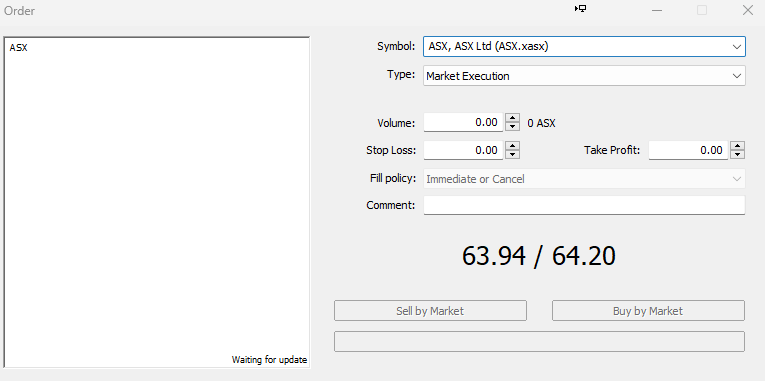765x381 pixels.
Task: Minimize the Order window
Action: pos(657,10)
